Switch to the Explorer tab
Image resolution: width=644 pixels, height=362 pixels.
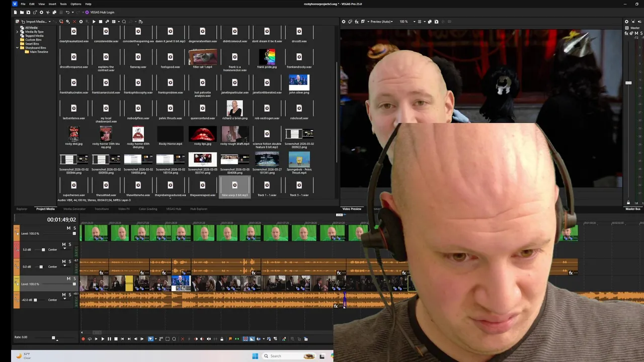point(22,209)
